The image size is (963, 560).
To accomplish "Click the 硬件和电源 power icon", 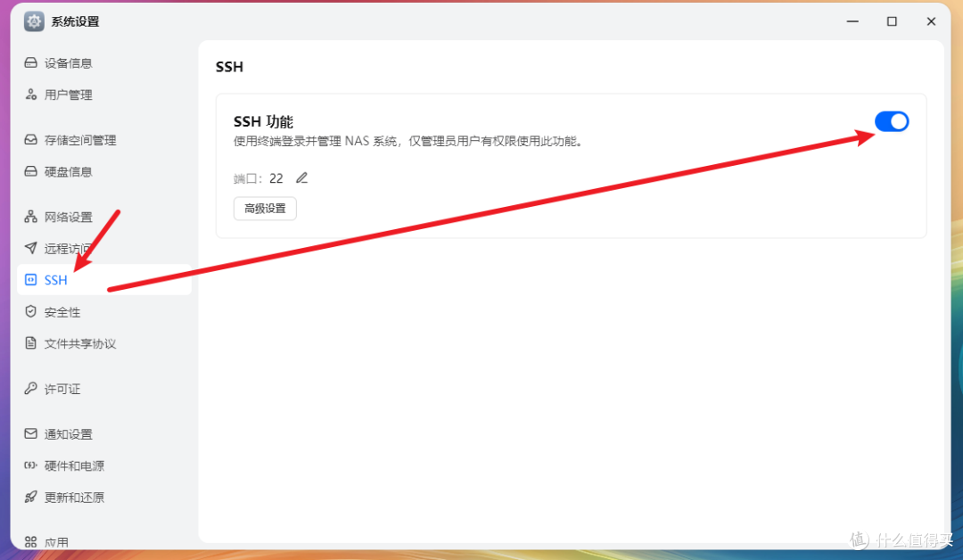I will click(30, 465).
